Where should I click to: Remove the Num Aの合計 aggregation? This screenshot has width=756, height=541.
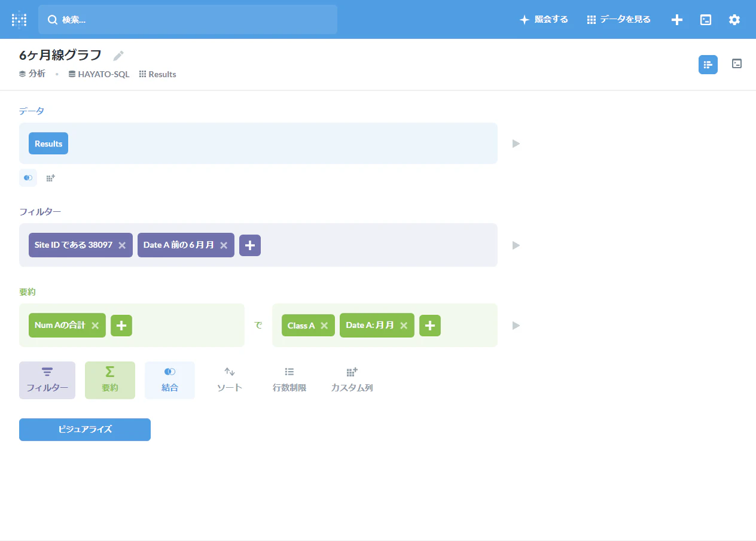pyautogui.click(x=95, y=326)
